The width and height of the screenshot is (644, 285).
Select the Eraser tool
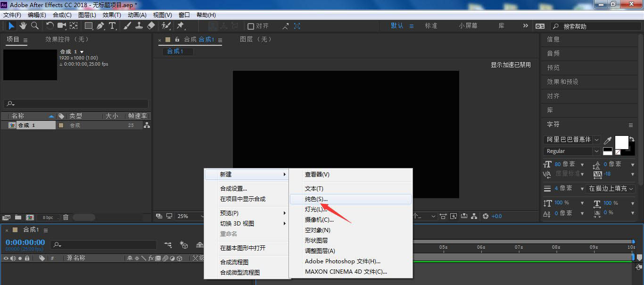pos(151,26)
